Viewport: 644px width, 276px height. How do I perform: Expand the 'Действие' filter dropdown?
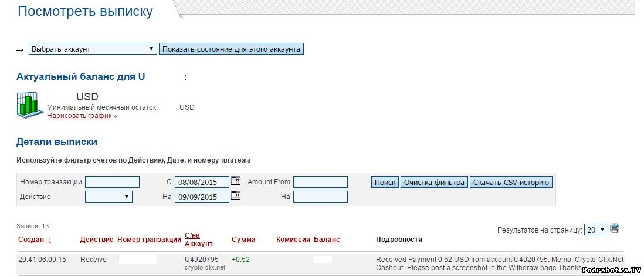[x=109, y=197]
